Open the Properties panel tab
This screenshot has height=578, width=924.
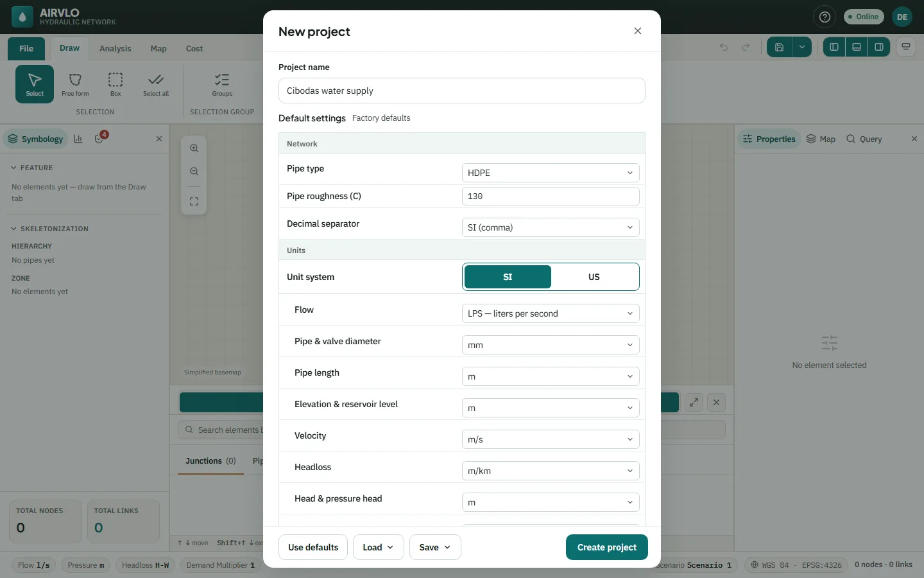point(769,139)
